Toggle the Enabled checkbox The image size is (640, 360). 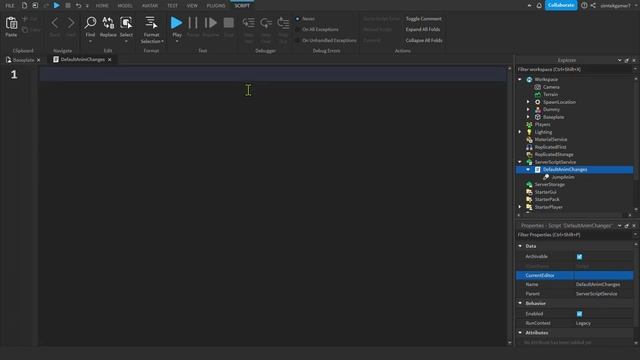[x=580, y=314]
